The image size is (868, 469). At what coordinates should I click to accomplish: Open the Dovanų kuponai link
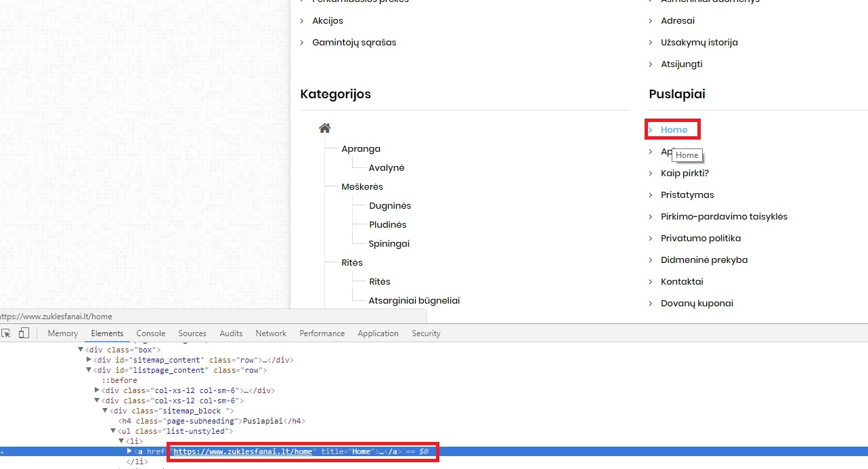(x=697, y=303)
